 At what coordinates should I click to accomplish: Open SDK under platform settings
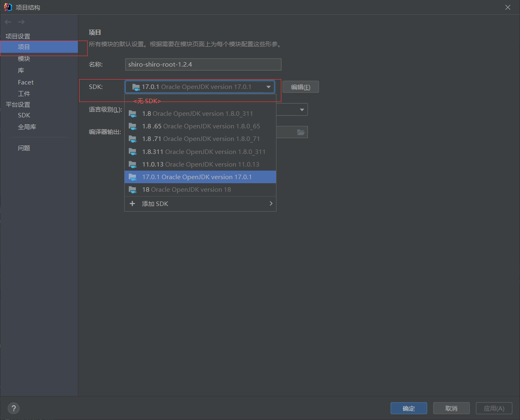tap(24, 115)
